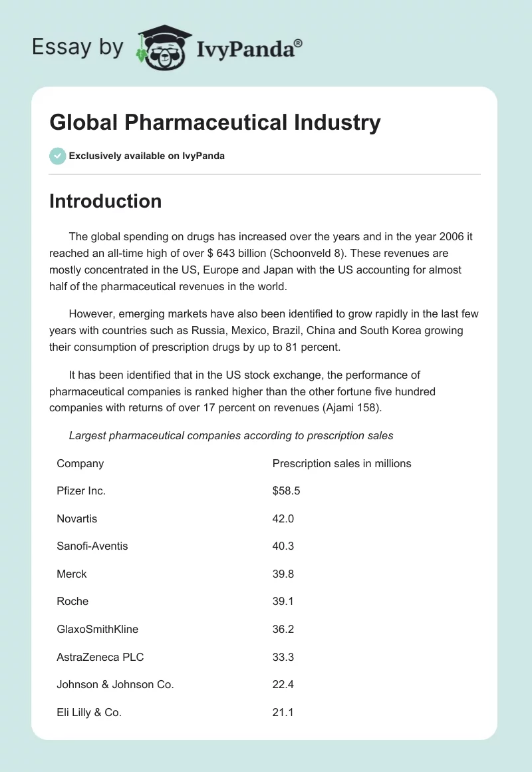Image resolution: width=532 pixels, height=772 pixels.
Task: Select the GlaxoSmithKline company cell
Action: (x=97, y=628)
